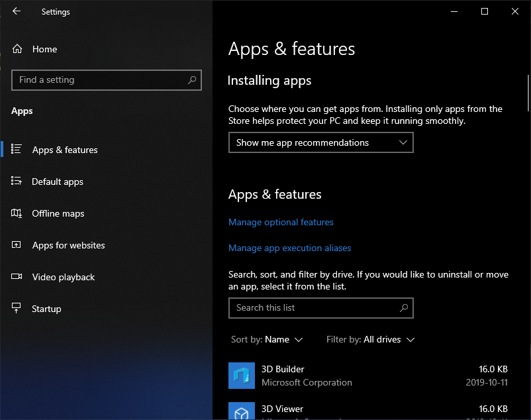531x420 pixels.
Task: Click the Startup sidebar icon
Action: (x=17, y=309)
